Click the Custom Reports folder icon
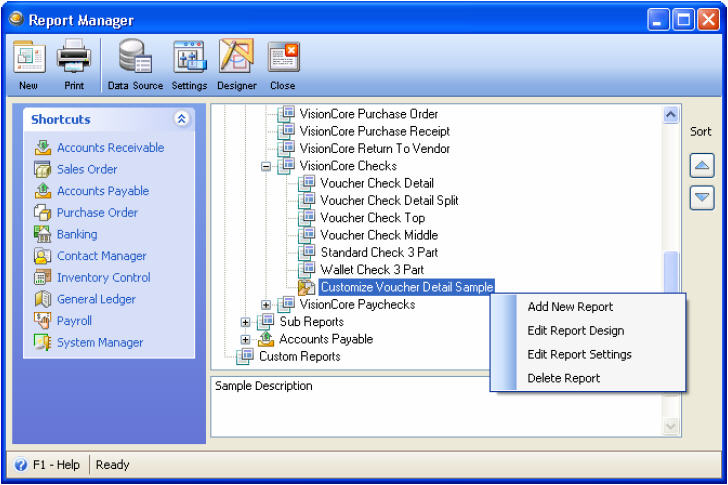This screenshot has height=485, width=728. coord(245,356)
